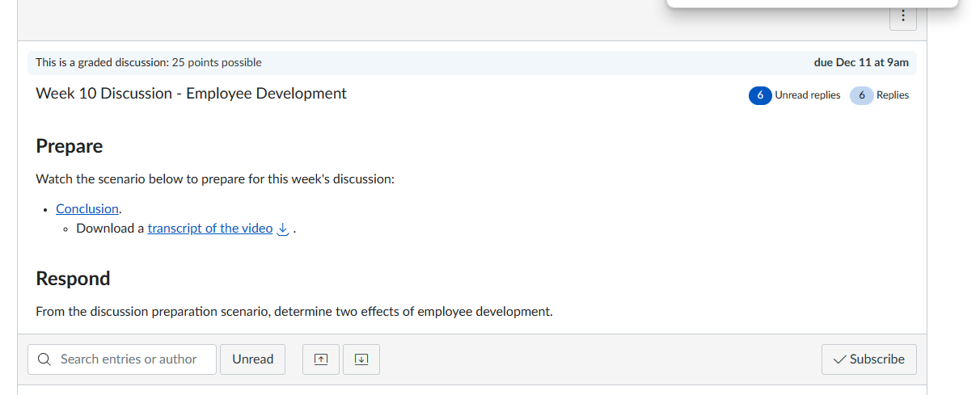980x395 pixels.
Task: Click the Unread replies label text
Action: [807, 95]
